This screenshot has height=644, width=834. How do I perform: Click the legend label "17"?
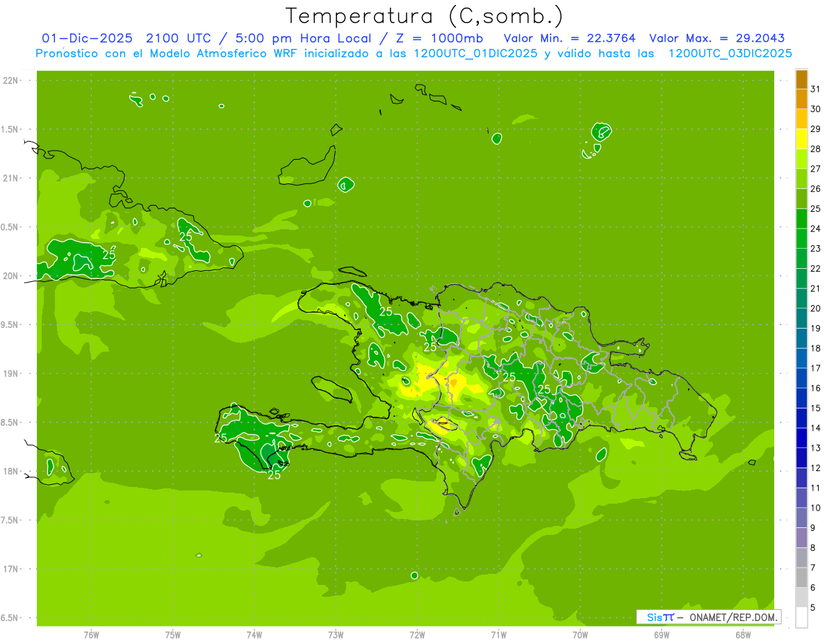coord(816,368)
